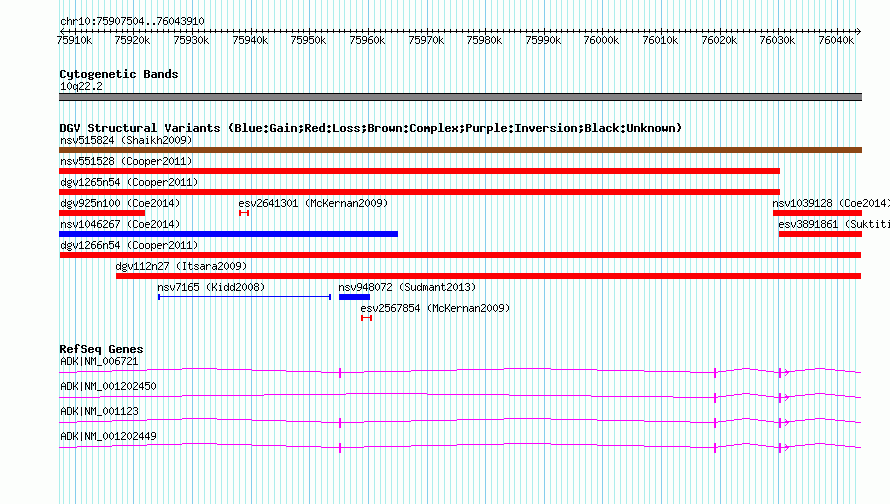The width and height of the screenshot is (890, 504).
Task: Click the 76020k ruler position label
Action: (x=719, y=40)
